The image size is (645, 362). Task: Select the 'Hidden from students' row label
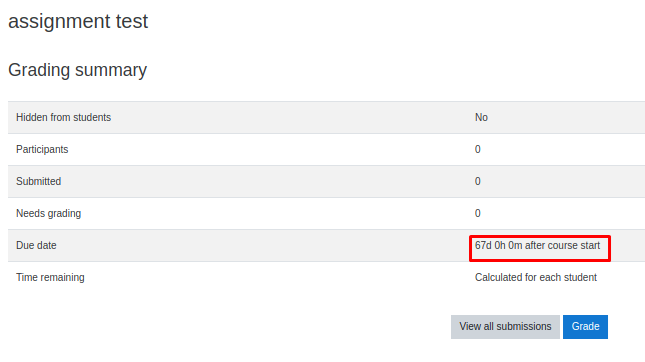(63, 117)
